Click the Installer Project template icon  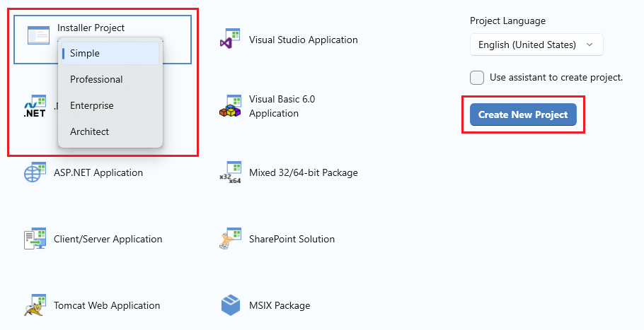pos(38,35)
